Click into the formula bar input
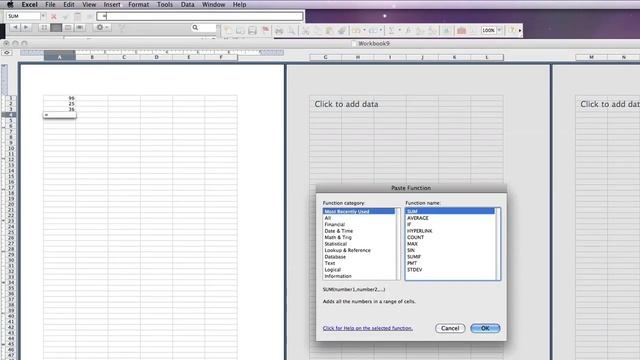Image resolution: width=640 pixels, height=360 pixels. pyautogui.click(x=200, y=16)
